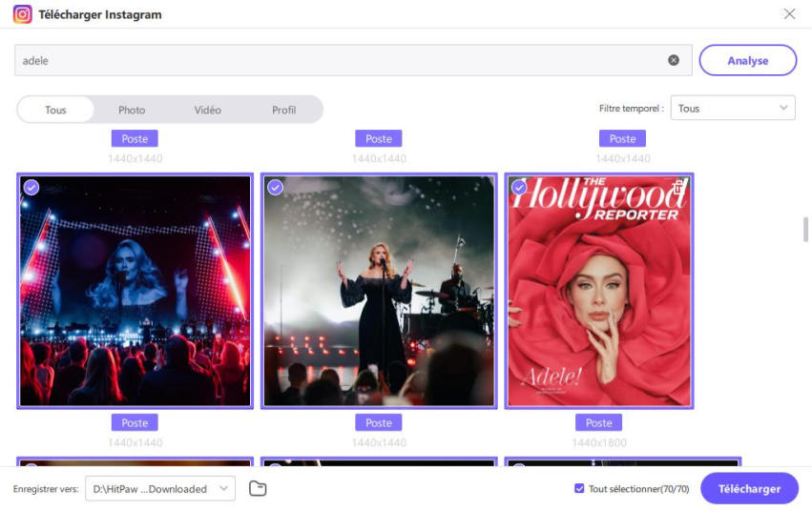Click the 1440x1800 resolution text
Image resolution: width=812 pixels, height=511 pixels.
tap(599, 442)
